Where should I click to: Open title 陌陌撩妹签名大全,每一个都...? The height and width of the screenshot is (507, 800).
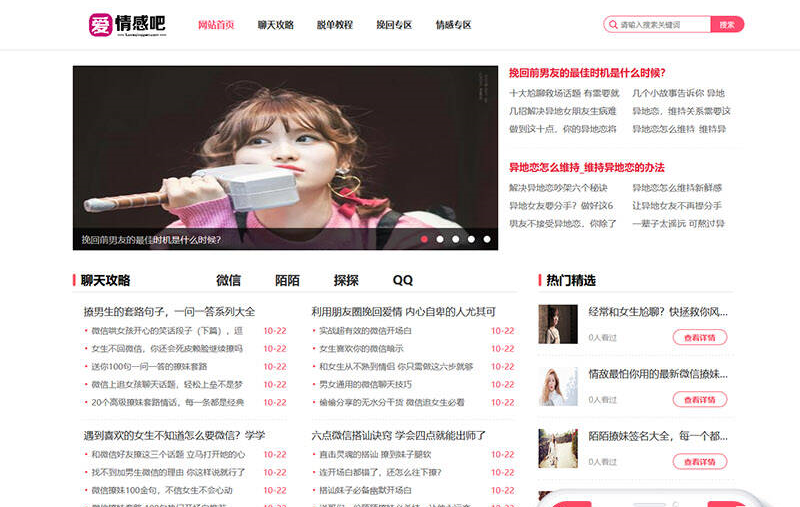pyautogui.click(x=658, y=436)
